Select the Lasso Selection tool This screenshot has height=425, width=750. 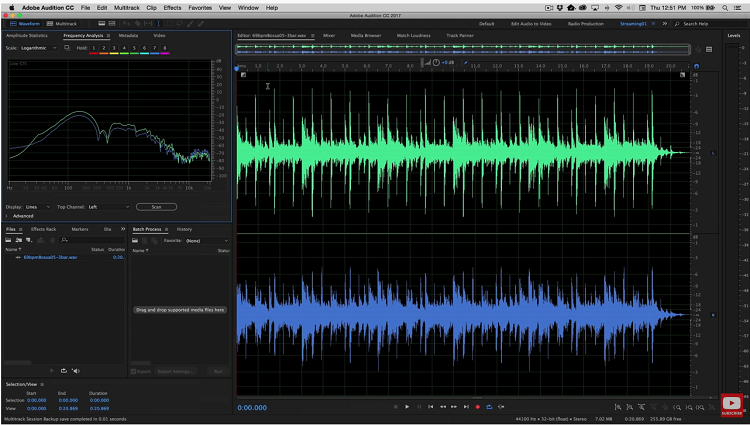click(x=180, y=23)
